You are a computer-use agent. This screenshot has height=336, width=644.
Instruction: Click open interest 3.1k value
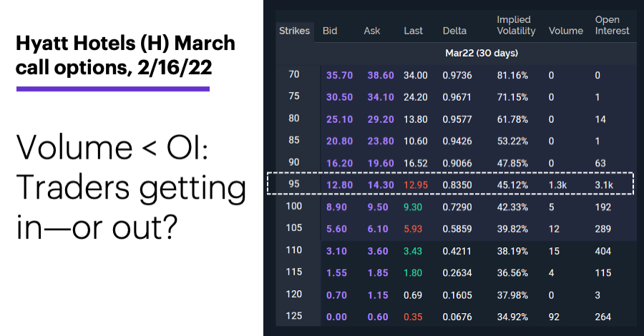(x=604, y=185)
